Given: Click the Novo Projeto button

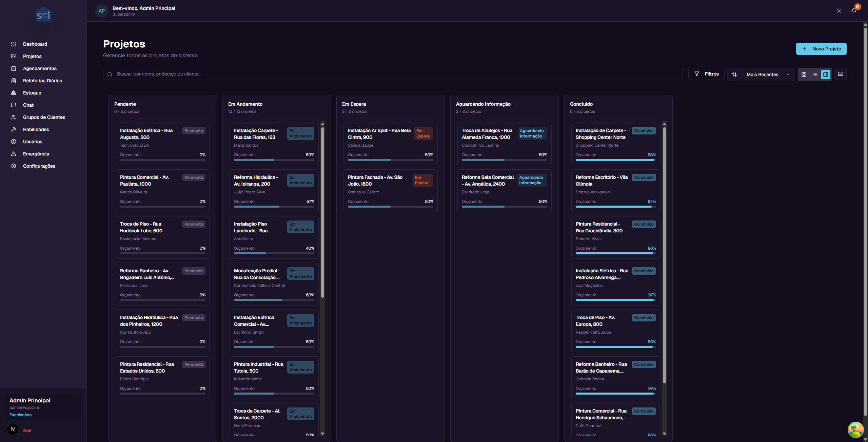Looking at the screenshot, I should (x=821, y=48).
